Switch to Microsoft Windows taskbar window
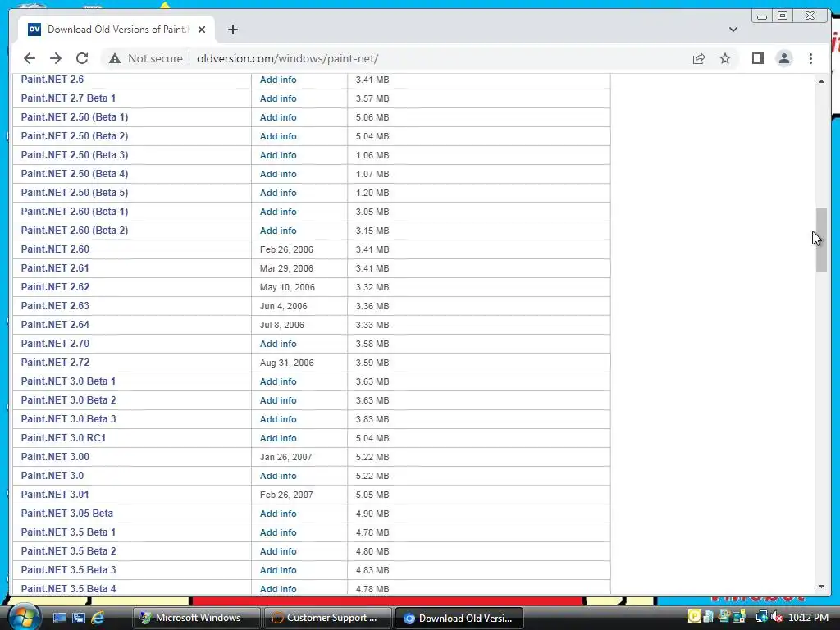 tap(196, 618)
